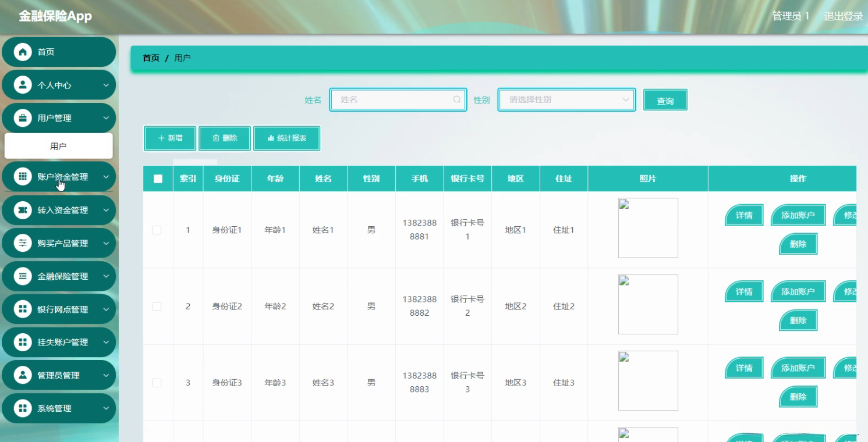Click the squares icon beside 系统管理
The width and height of the screenshot is (868, 442).
23,408
